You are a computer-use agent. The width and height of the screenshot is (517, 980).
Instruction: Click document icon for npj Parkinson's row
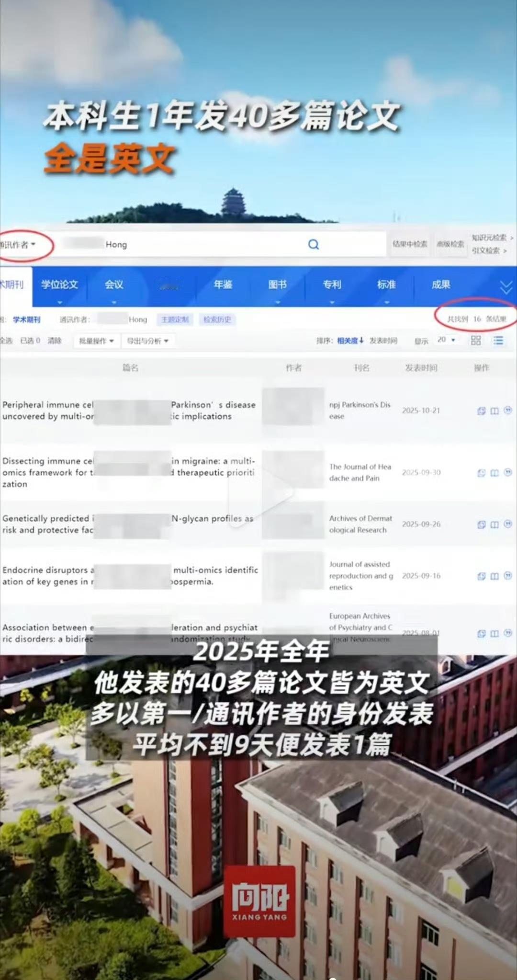[482, 411]
